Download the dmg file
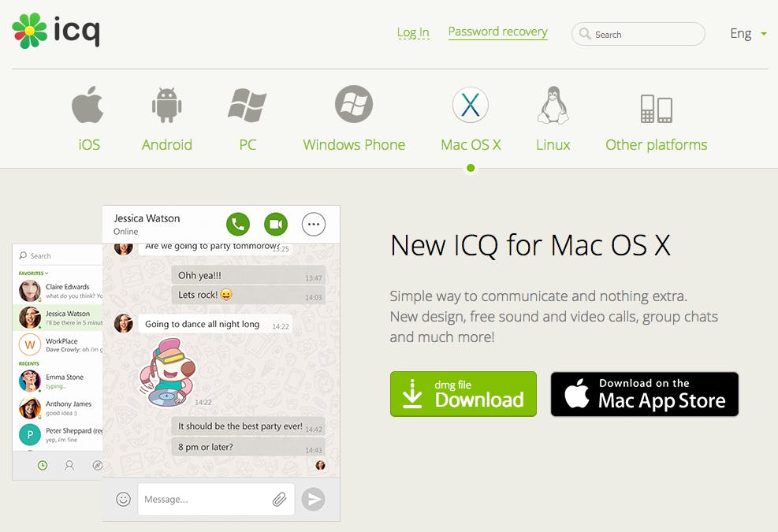778x532 pixels. tap(463, 394)
